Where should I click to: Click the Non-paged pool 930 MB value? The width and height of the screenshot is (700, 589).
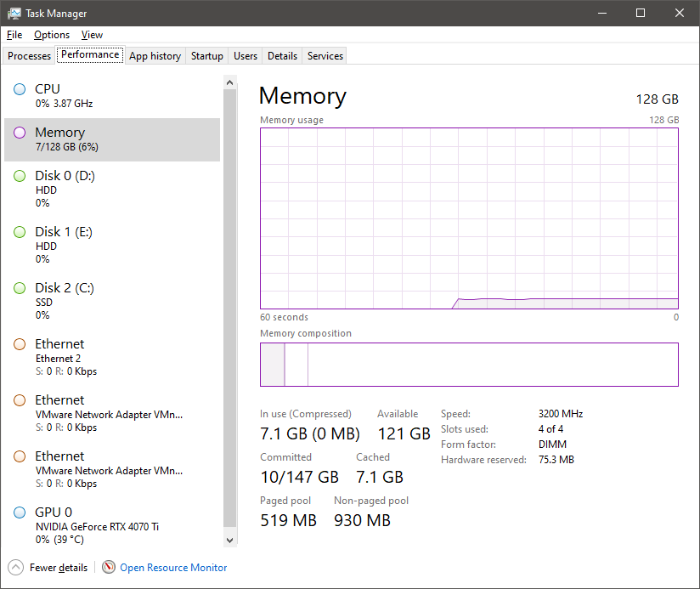pos(362,520)
